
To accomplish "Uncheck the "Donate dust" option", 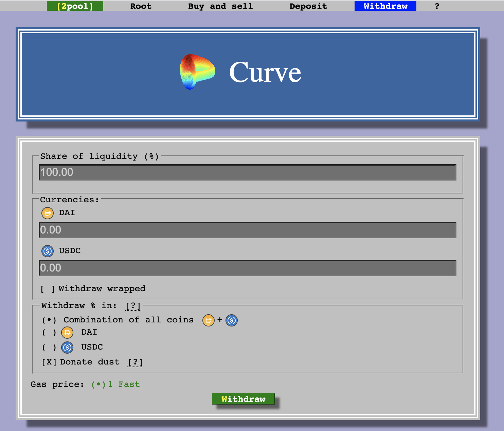I will (49, 362).
